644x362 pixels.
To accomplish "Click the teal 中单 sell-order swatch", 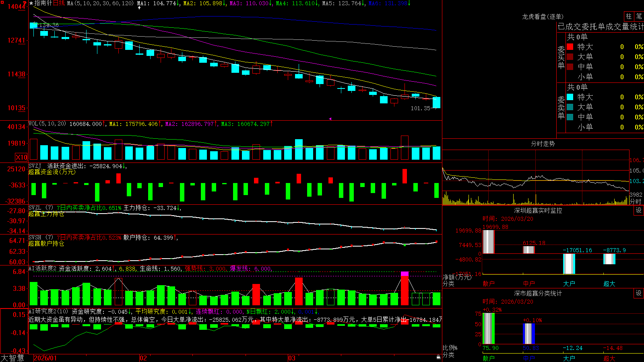I will [570, 117].
